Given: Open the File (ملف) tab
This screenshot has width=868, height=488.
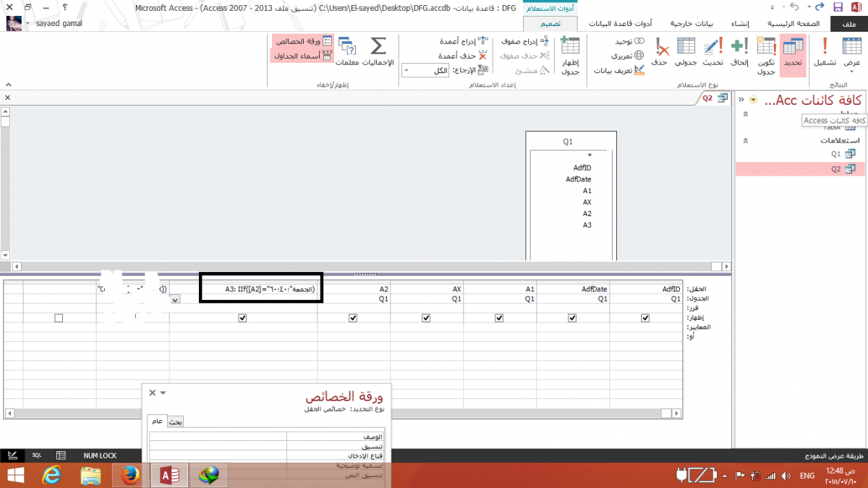Looking at the screenshot, I should click(x=849, y=23).
